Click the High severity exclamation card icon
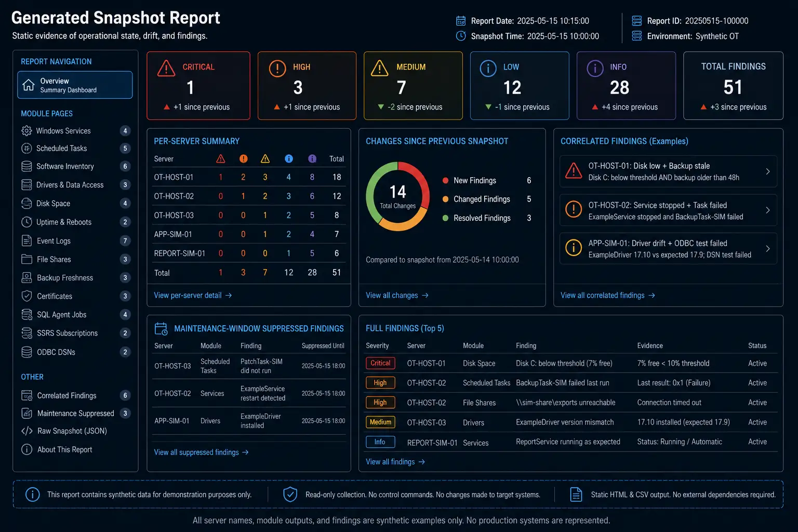 277,68
